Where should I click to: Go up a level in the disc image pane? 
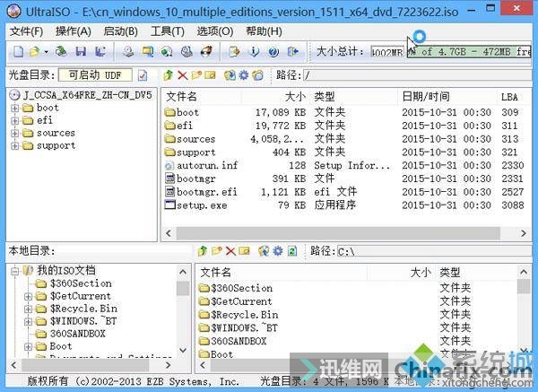(x=169, y=74)
